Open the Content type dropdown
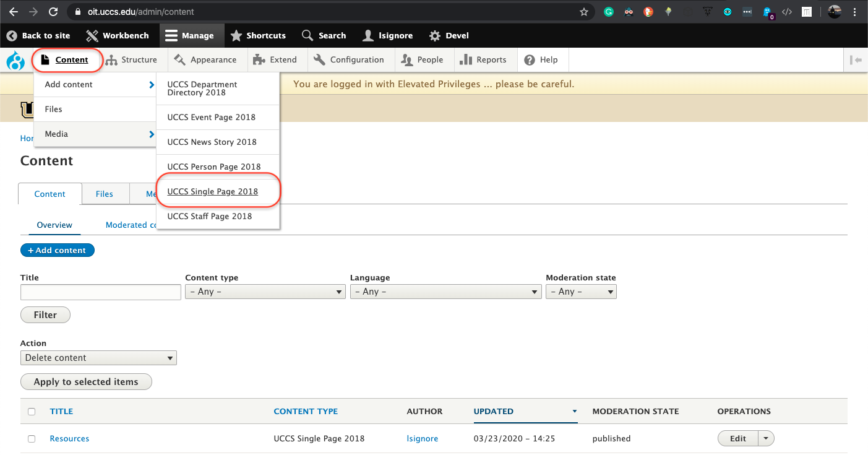The width and height of the screenshot is (868, 455). click(x=265, y=292)
